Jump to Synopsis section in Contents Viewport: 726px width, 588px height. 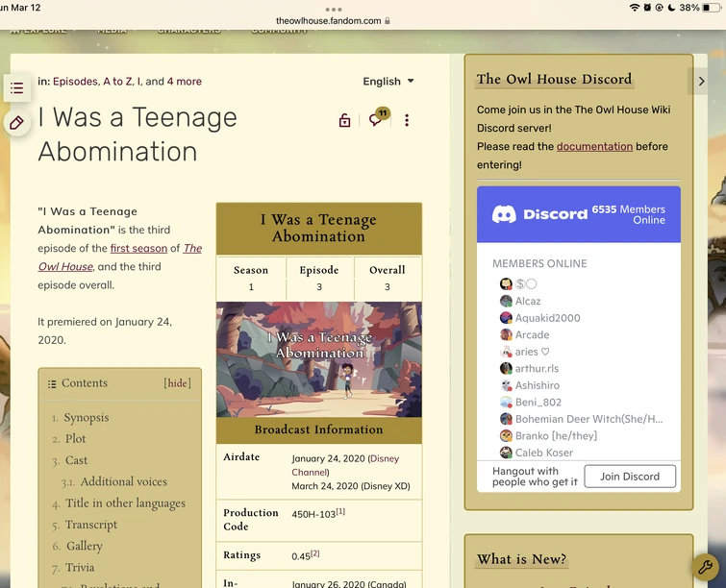click(x=87, y=418)
